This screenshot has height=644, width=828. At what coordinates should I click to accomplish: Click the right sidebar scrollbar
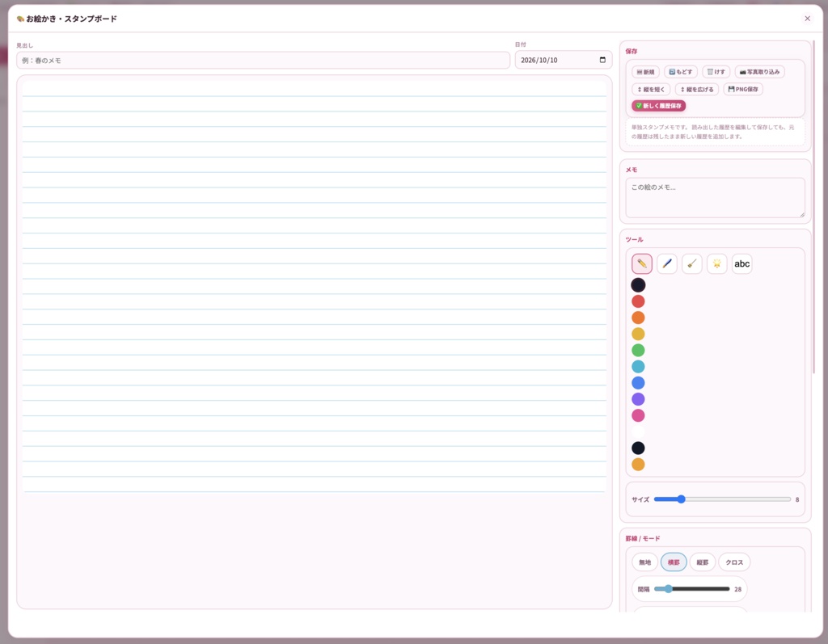(x=813, y=208)
